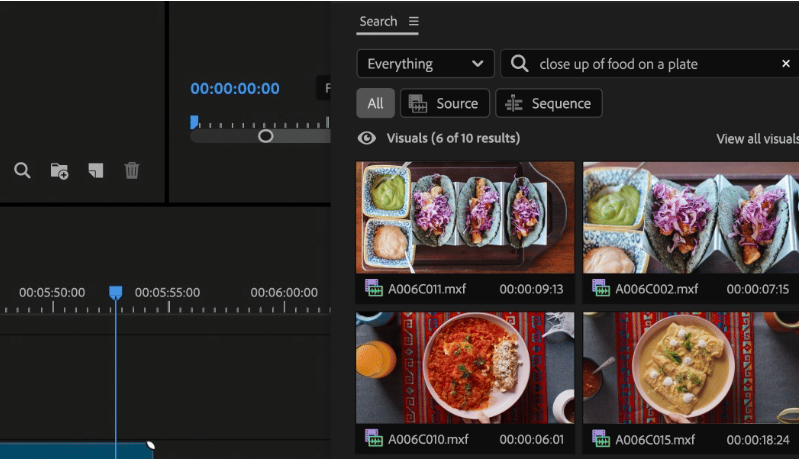Screen dimensions: 800x459
Task: Click the clip icon beside A006C015.mxf
Action: coord(601,438)
